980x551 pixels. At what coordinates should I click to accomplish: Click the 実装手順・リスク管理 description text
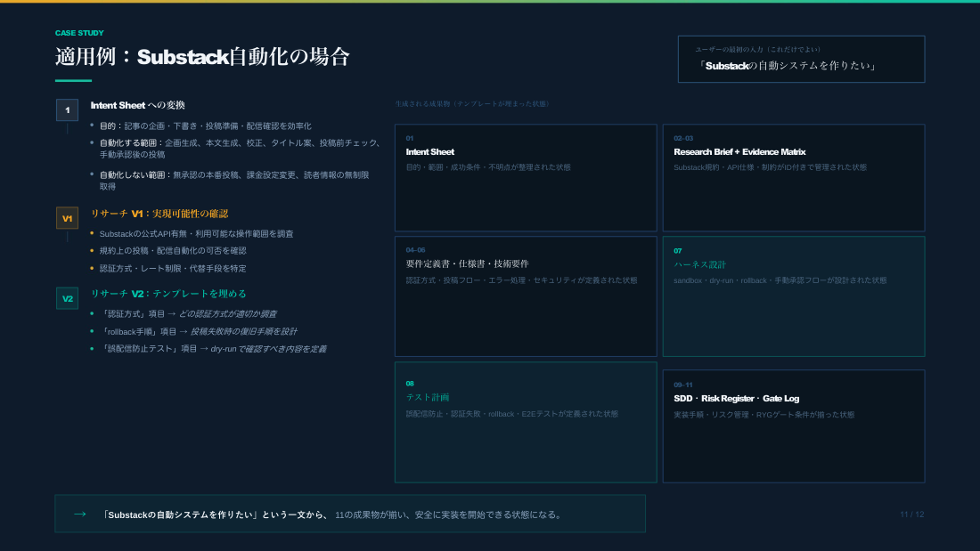(x=764, y=415)
